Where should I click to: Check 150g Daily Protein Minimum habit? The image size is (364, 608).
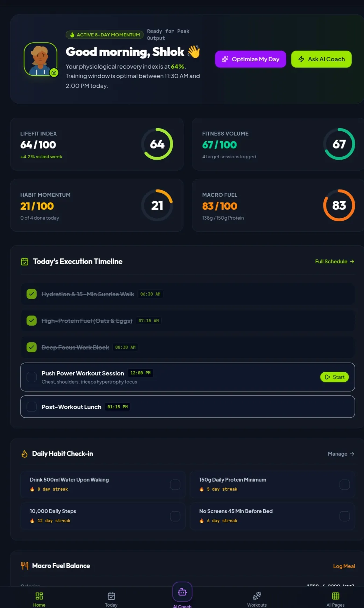[344, 485]
